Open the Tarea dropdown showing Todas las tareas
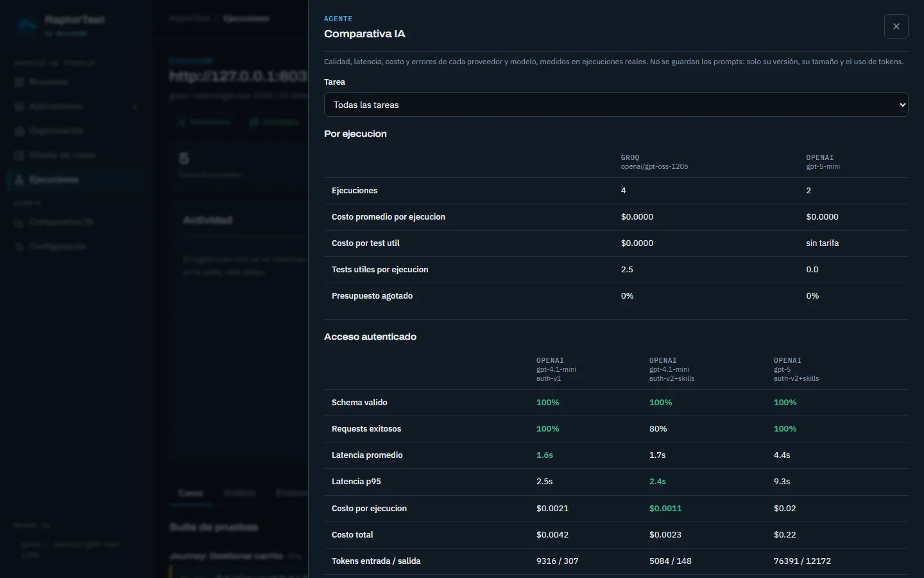The width and height of the screenshot is (924, 578). tap(616, 105)
